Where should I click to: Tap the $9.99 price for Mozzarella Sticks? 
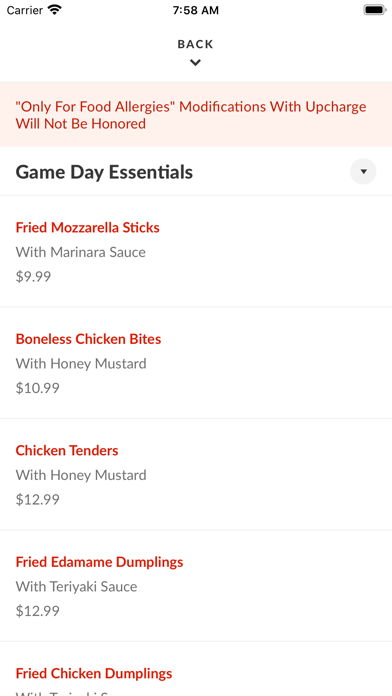click(x=33, y=277)
